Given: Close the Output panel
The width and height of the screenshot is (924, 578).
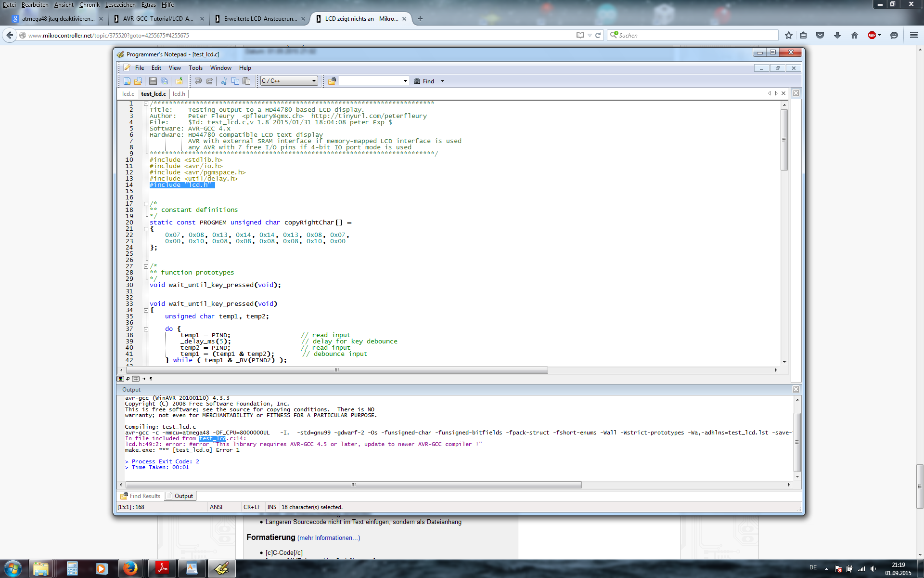Looking at the screenshot, I should pyautogui.click(x=796, y=389).
